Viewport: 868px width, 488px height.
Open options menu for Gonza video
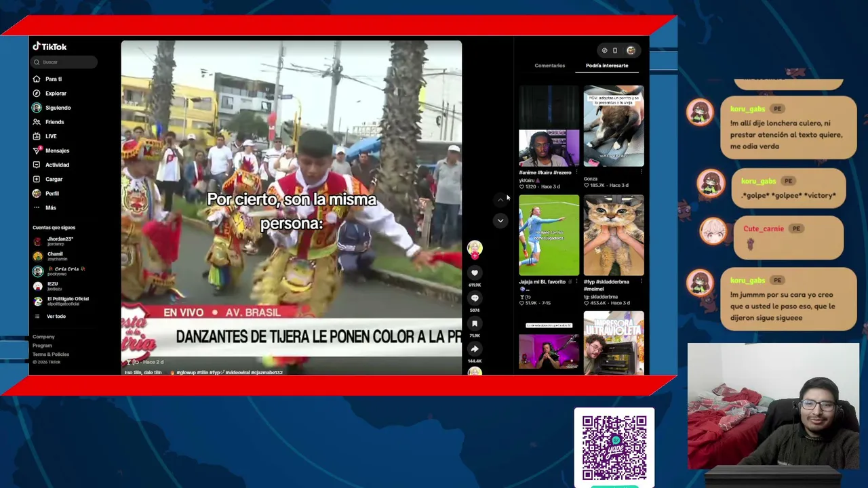pos(641,172)
